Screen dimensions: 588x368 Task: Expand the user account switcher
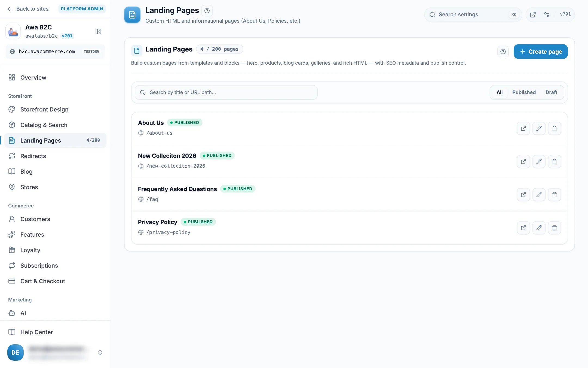(x=100, y=352)
